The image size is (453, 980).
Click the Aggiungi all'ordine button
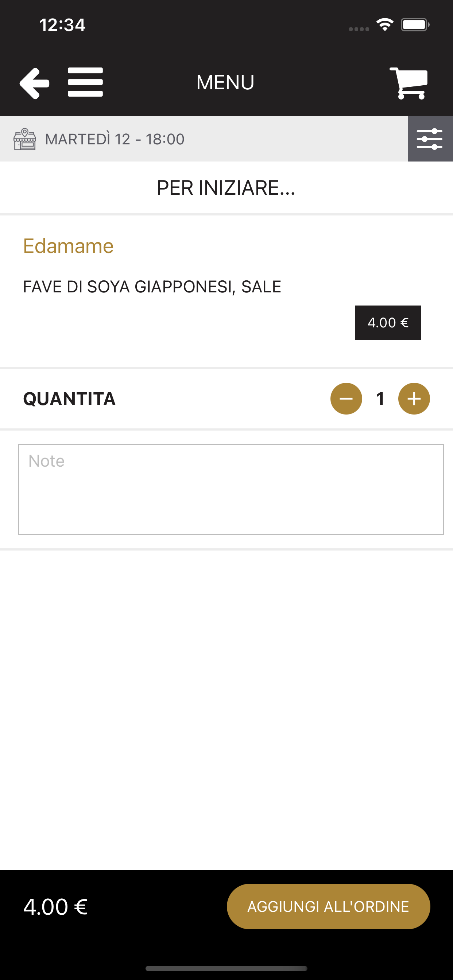point(329,906)
